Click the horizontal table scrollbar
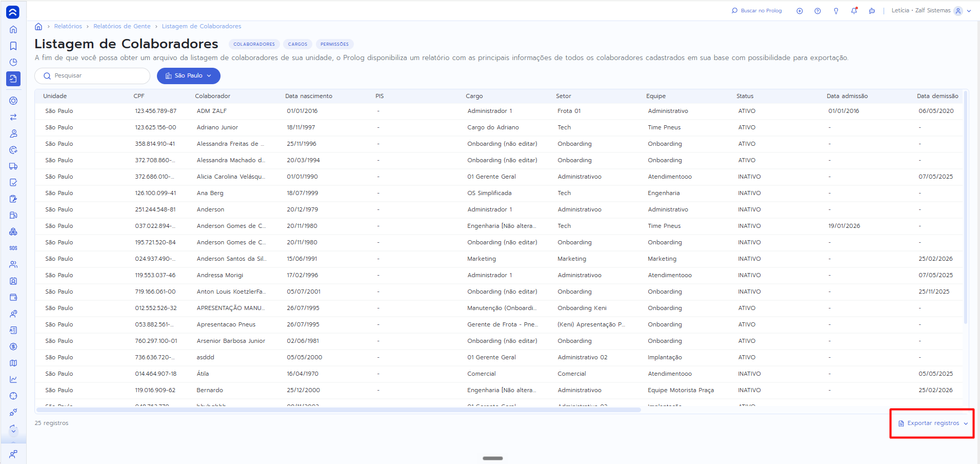This screenshot has width=980, height=464. [338, 410]
